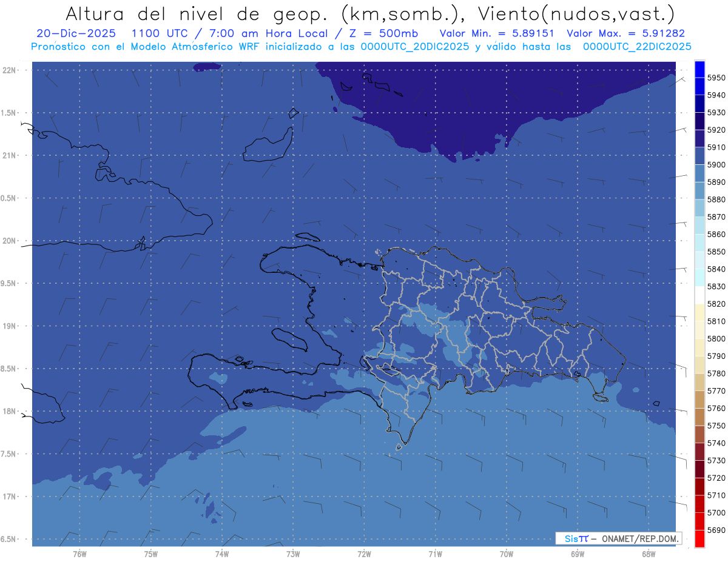This screenshot has width=728, height=562.
Task: Click the 69W longitude label
Action: (x=578, y=554)
